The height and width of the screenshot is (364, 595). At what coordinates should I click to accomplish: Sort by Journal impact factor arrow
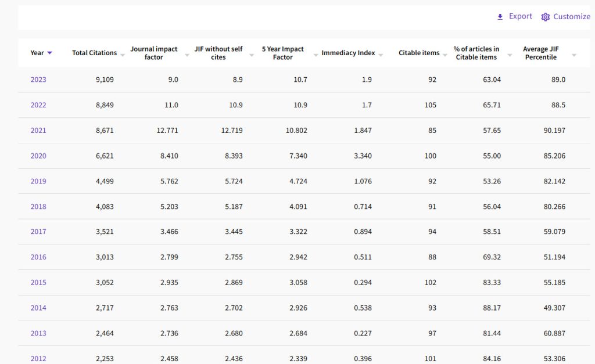click(187, 55)
